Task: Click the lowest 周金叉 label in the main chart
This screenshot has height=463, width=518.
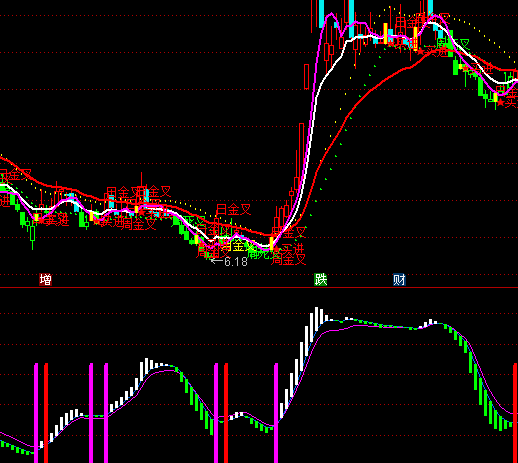Action: 288,259
